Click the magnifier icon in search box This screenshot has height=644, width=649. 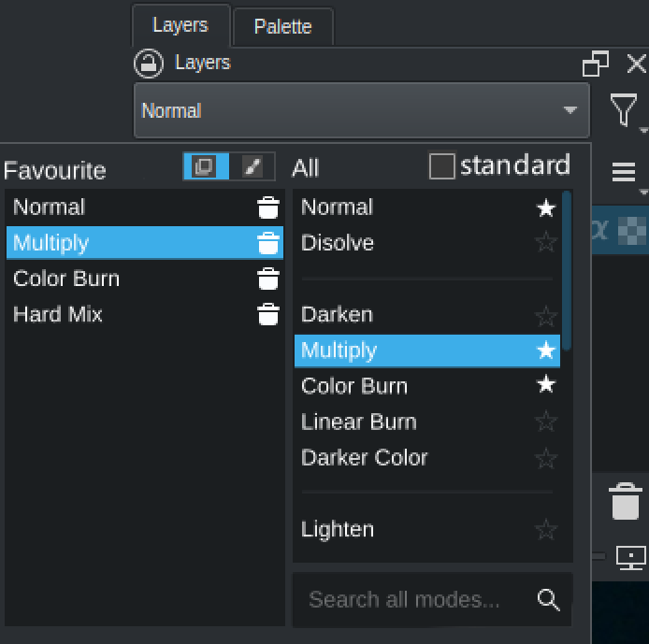(x=549, y=600)
